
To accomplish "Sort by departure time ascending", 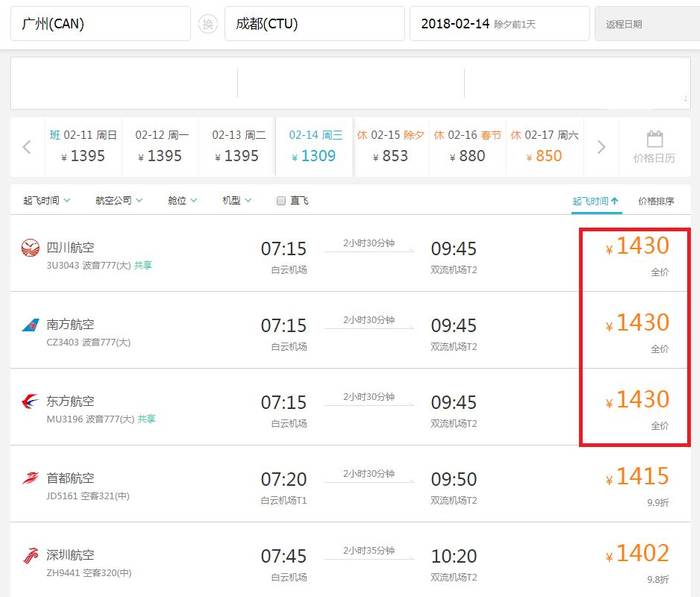I will point(596,201).
